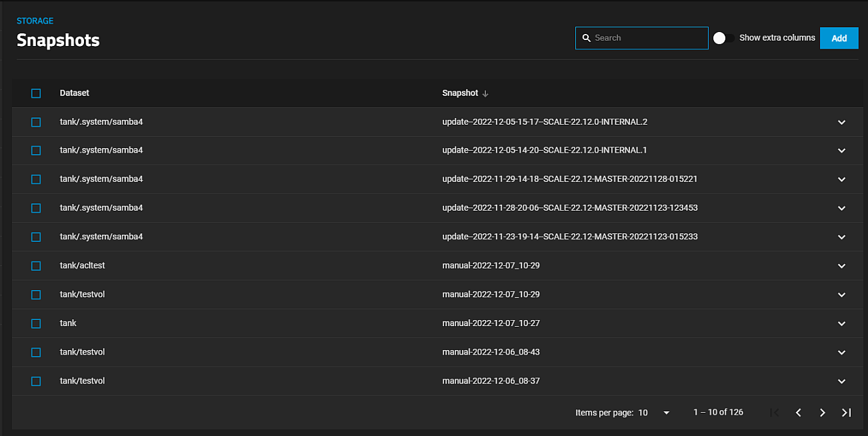Click the search magnifier icon

pyautogui.click(x=586, y=38)
